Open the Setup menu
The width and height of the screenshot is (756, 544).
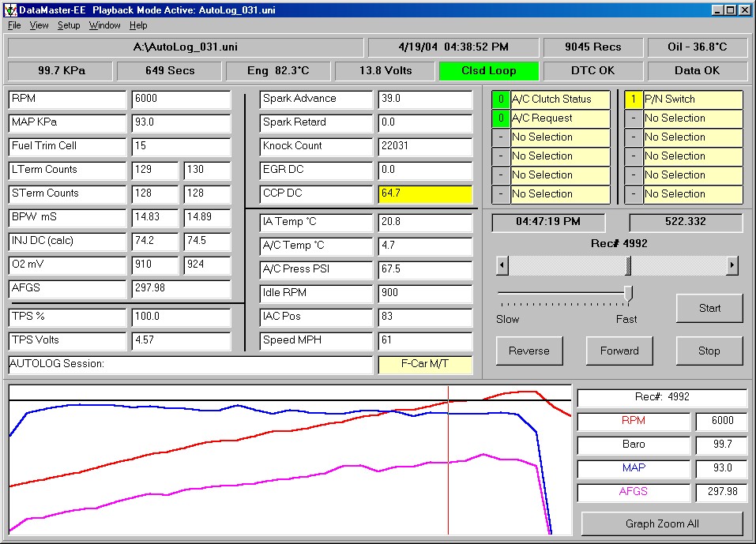pos(69,25)
